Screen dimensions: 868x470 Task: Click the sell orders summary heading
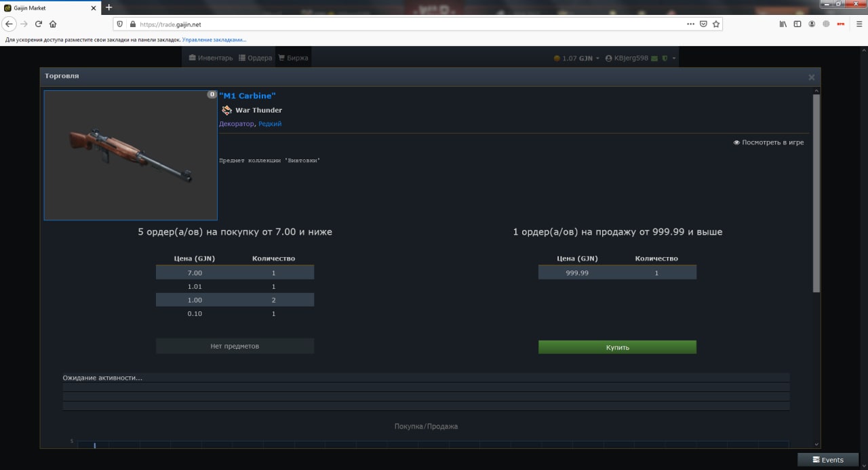pos(618,232)
